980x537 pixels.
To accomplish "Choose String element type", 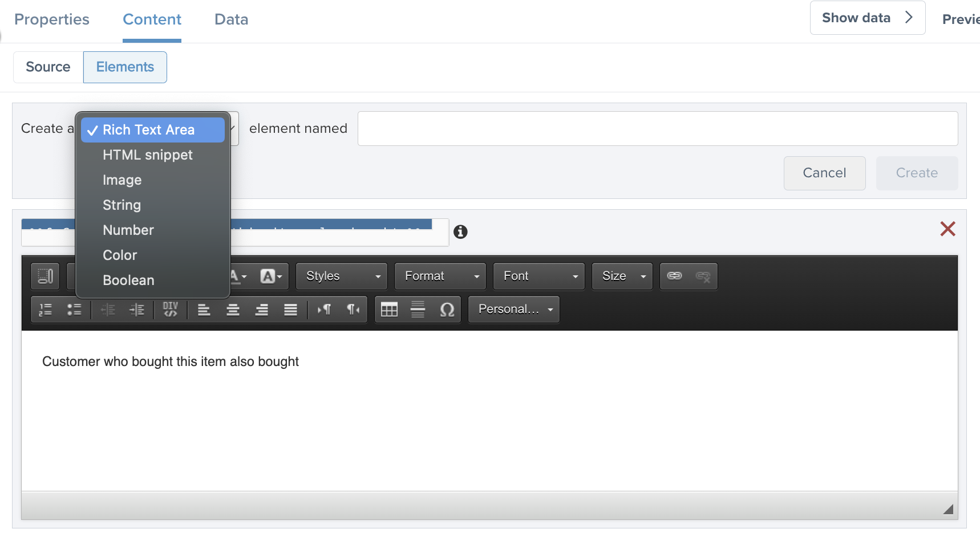I will pyautogui.click(x=153, y=205).
